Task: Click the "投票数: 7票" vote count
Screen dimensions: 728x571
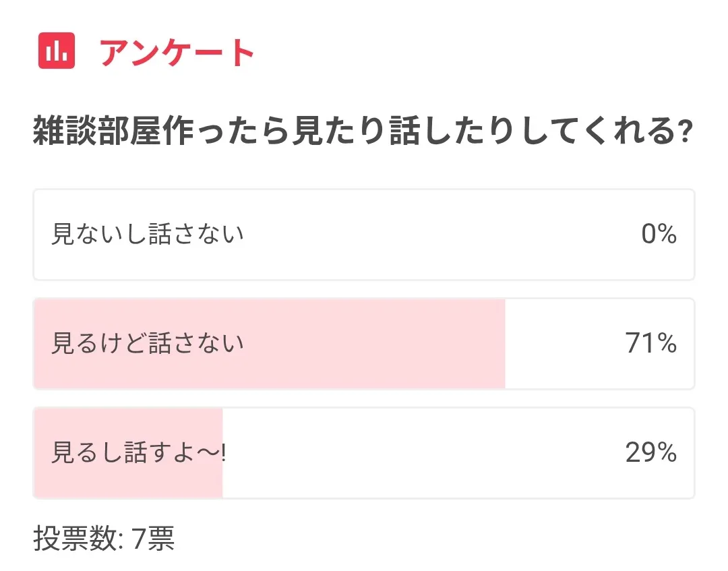Action: coord(104,541)
